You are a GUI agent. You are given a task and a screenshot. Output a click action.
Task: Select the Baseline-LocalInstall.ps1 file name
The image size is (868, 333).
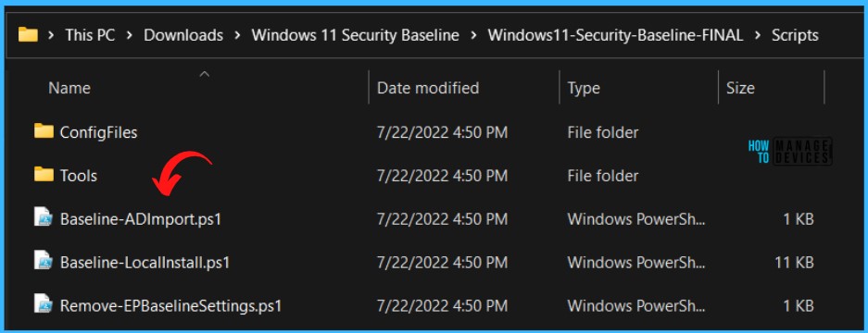pos(145,262)
